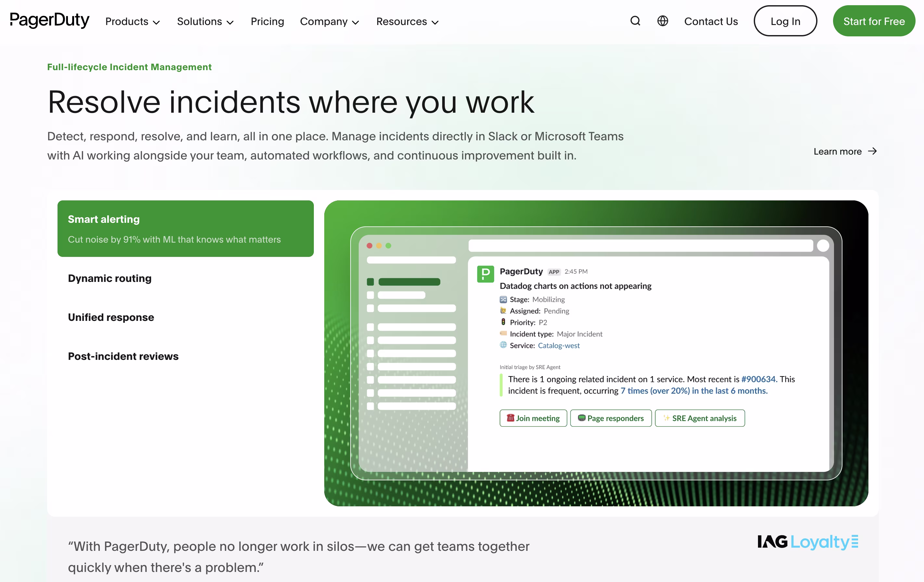
Task: Click the IAG Loyalty logo
Action: [807, 542]
